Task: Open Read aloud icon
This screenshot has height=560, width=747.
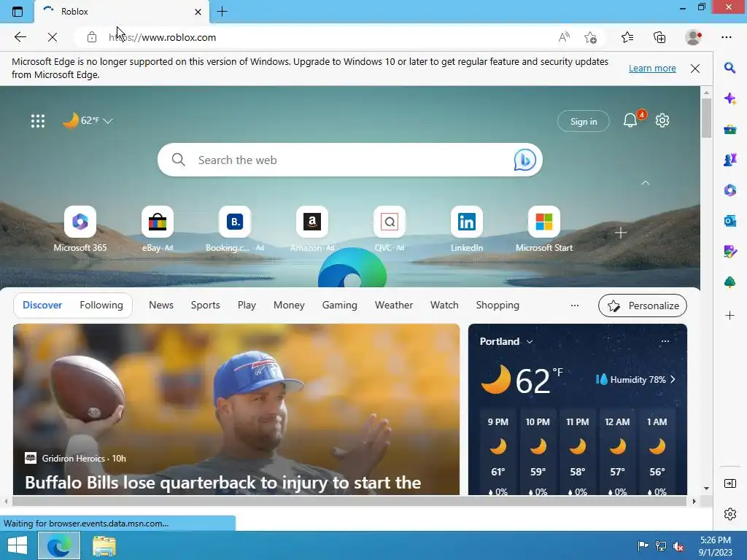Action: pyautogui.click(x=564, y=37)
